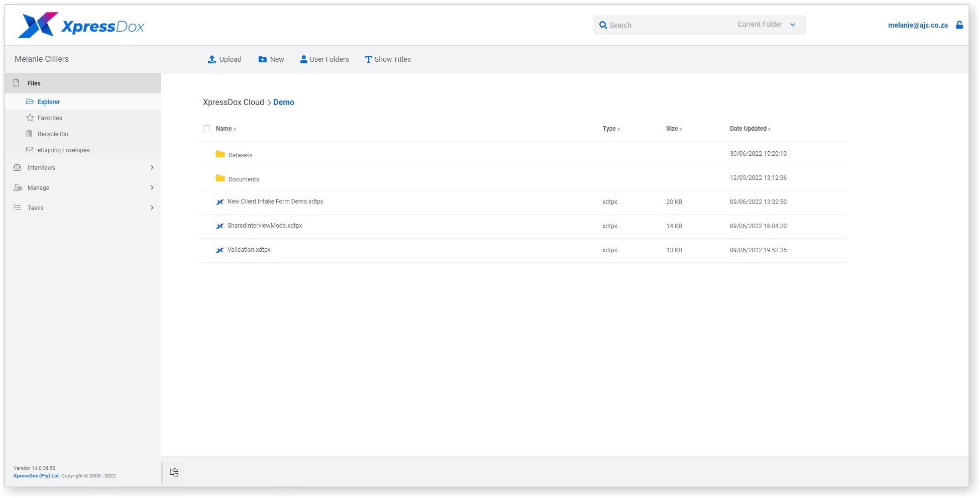Click the Upload button label
The image size is (980, 498).
point(230,59)
